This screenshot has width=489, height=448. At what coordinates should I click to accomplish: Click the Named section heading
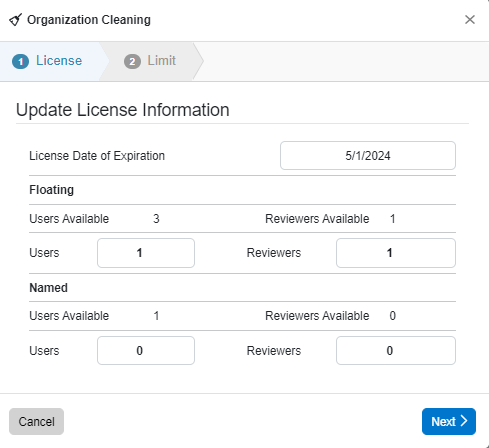coord(48,288)
